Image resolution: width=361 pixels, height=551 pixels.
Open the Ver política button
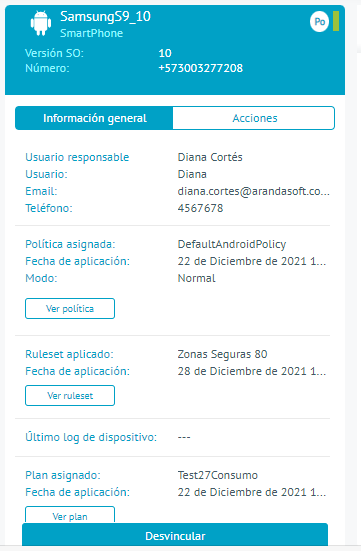tap(70, 309)
